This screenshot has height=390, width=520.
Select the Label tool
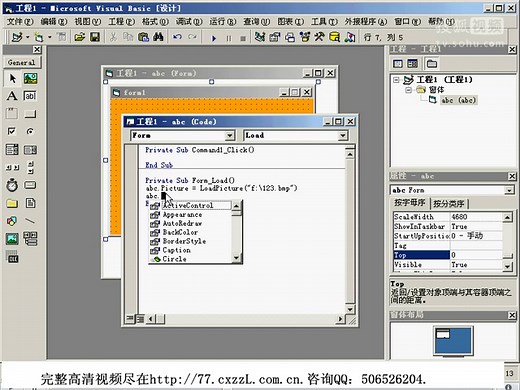click(12, 96)
